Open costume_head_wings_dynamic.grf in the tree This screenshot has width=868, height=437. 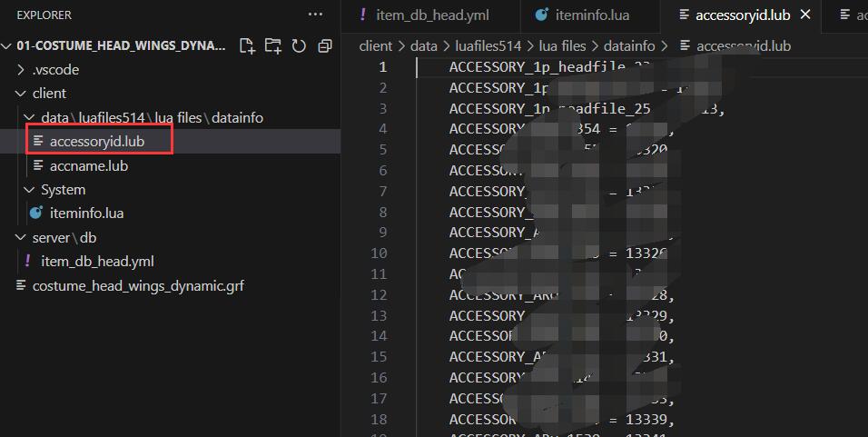click(138, 285)
